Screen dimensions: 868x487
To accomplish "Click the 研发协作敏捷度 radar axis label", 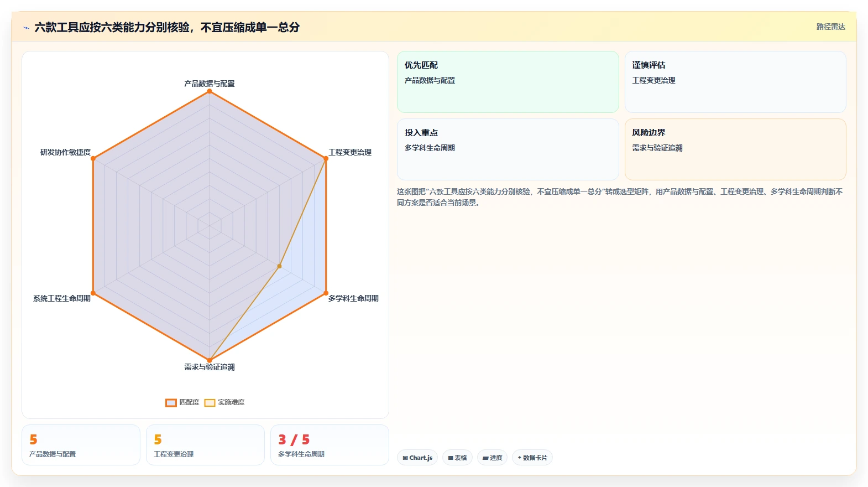I will coord(65,152).
